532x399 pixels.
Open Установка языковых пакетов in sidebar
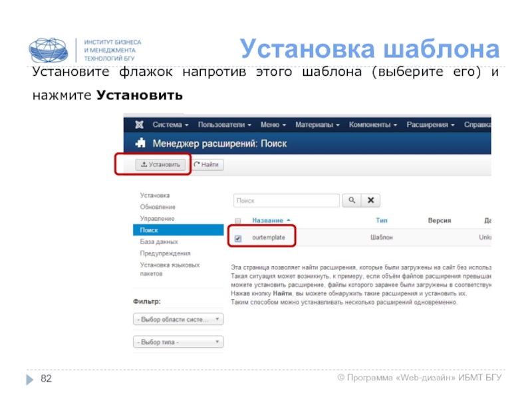coord(170,269)
